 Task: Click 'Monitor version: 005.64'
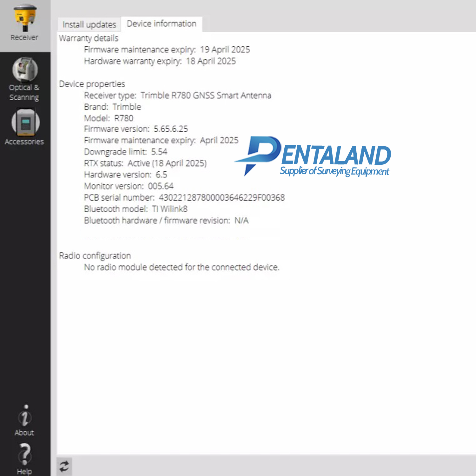pos(129,186)
